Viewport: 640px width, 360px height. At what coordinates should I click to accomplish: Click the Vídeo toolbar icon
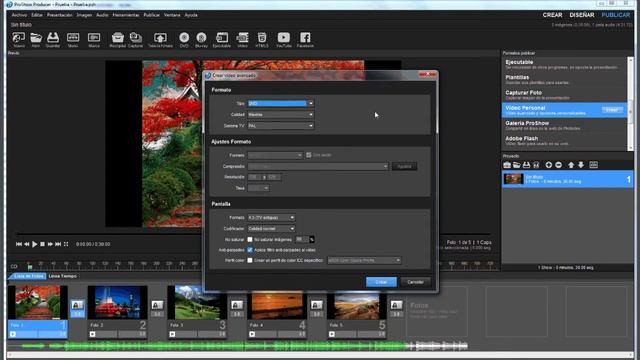pos(242,39)
